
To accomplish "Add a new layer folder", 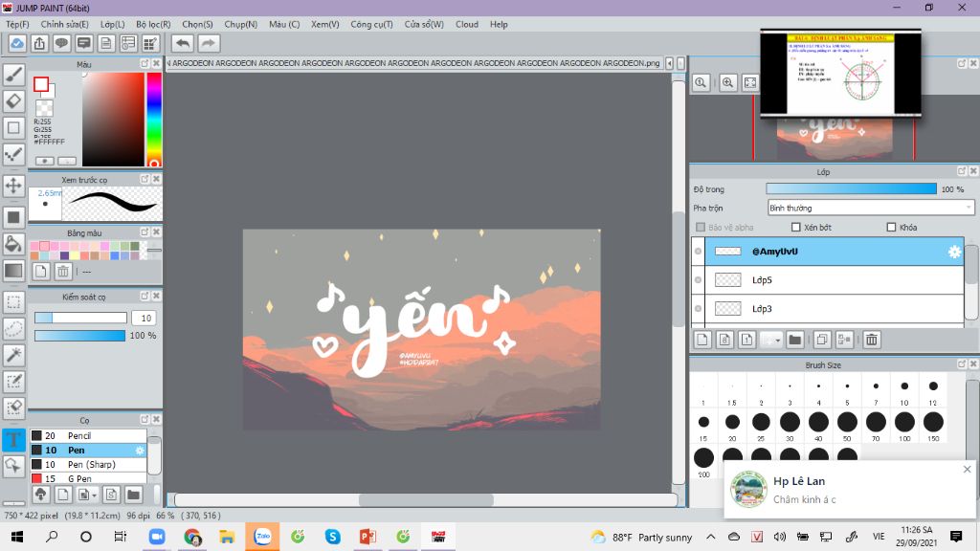I will pyautogui.click(x=795, y=340).
